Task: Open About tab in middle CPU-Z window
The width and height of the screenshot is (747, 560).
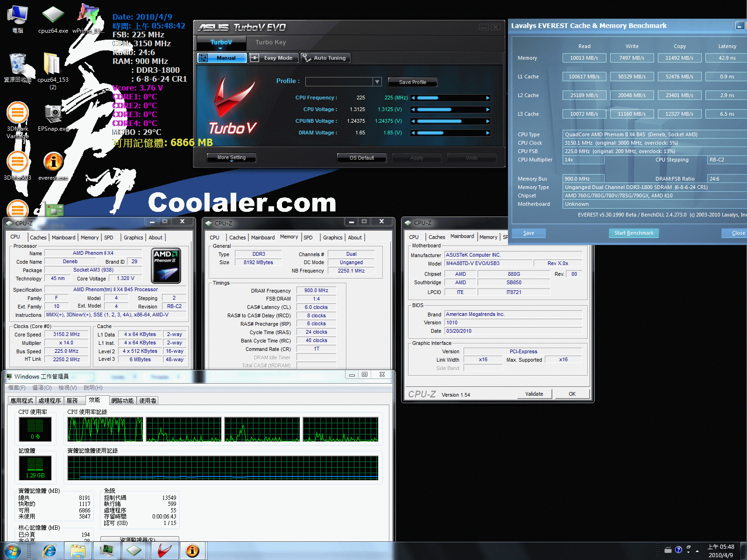Action: pos(355,238)
